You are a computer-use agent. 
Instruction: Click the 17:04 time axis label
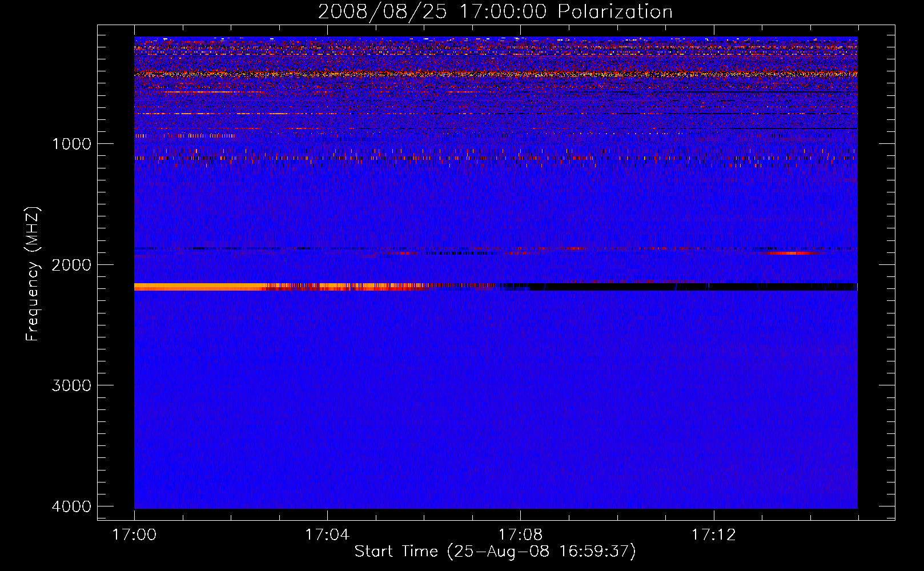pyautogui.click(x=327, y=535)
